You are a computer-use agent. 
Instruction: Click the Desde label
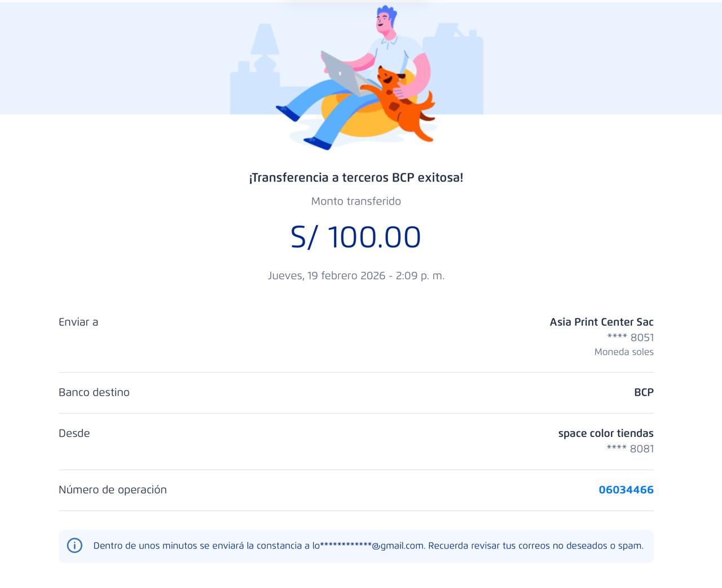click(x=74, y=433)
